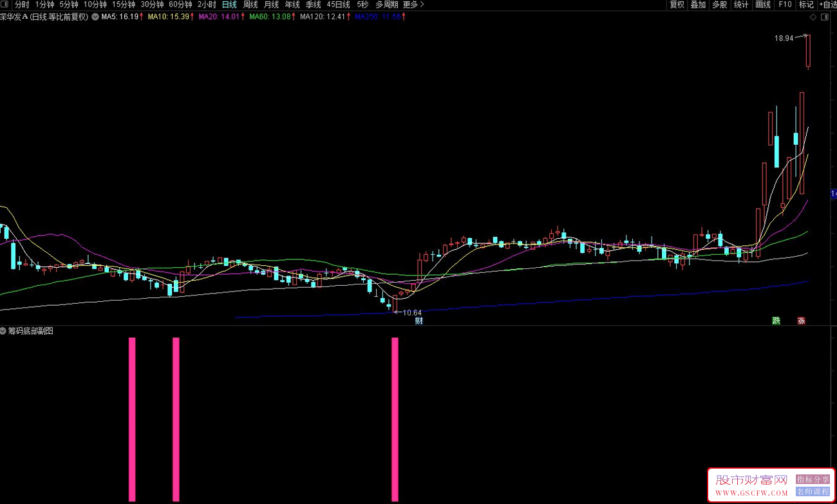The height and width of the screenshot is (504, 837).
Task: Switch to 季线 quarterly chart
Action: 314,5
